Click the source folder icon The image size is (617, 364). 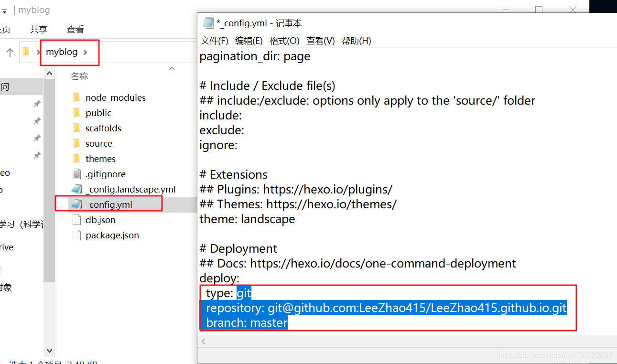(76, 143)
